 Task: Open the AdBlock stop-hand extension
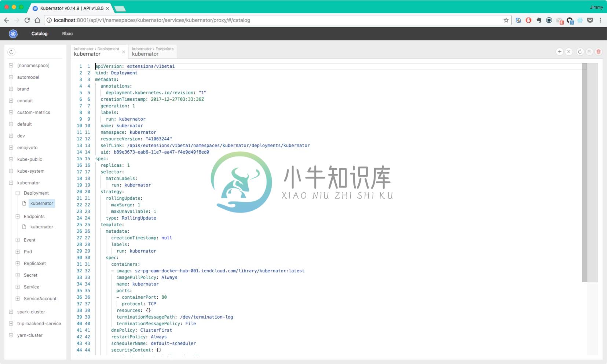529,20
